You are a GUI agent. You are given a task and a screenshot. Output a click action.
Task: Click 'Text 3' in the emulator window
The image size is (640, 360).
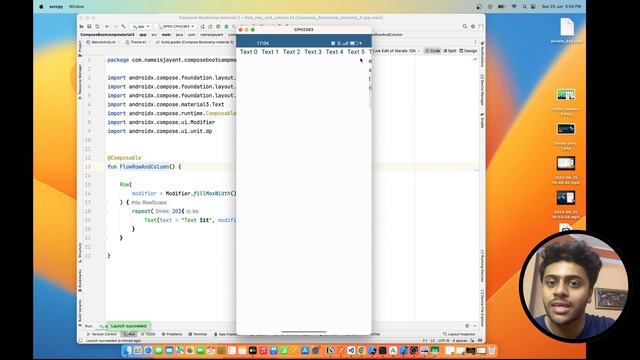pyautogui.click(x=313, y=52)
